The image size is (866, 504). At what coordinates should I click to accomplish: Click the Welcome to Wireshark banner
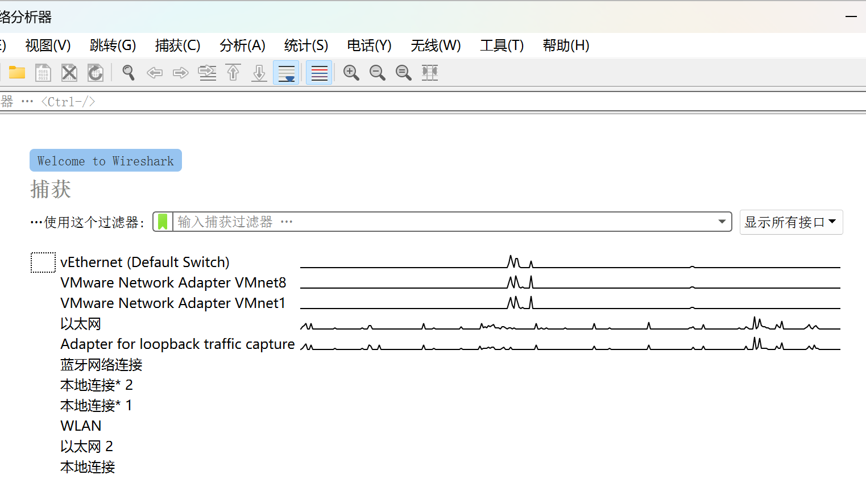(106, 161)
